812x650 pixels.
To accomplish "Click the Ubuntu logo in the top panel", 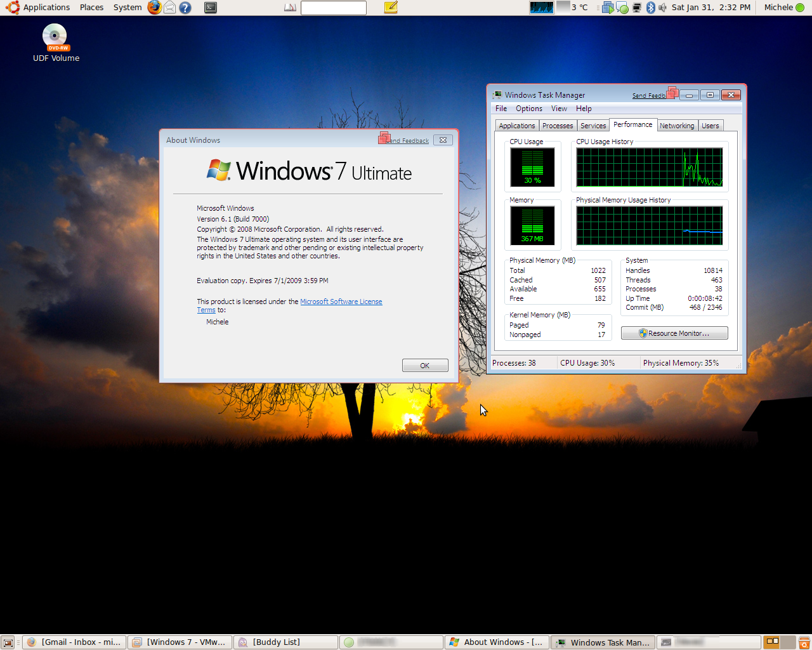I will point(12,8).
